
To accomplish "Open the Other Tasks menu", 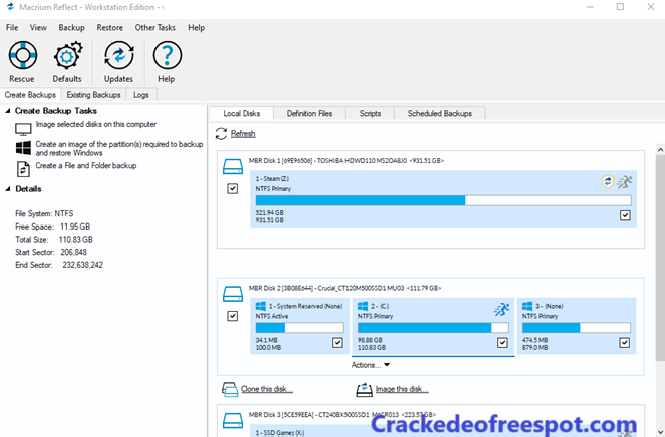I will [x=155, y=28].
